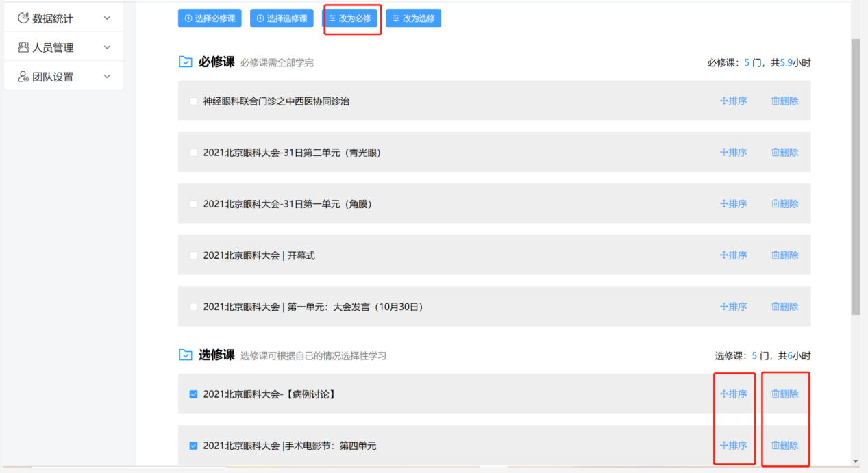
Task: Click the vertical scrollbar thumb
Action: point(855,177)
